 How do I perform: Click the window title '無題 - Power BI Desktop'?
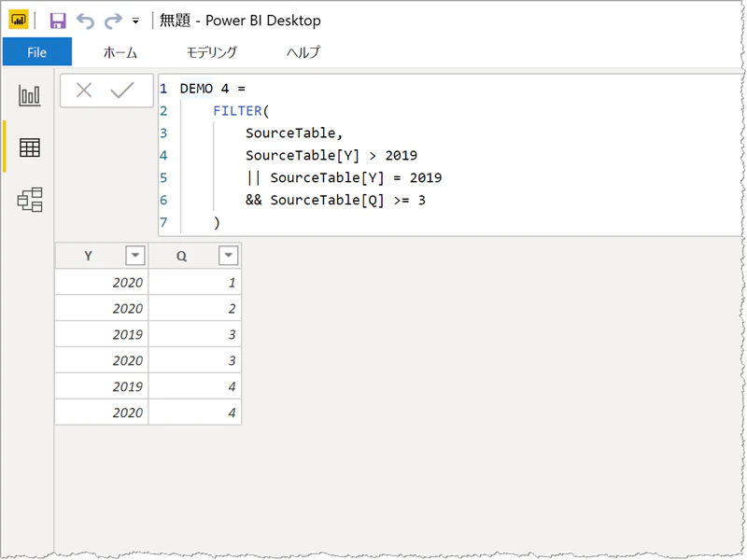tap(240, 21)
